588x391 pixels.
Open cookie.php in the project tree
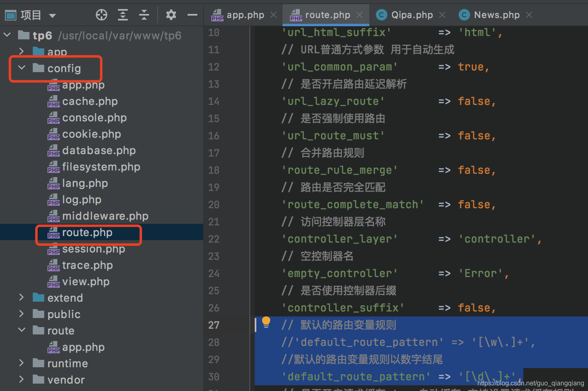[x=92, y=134]
